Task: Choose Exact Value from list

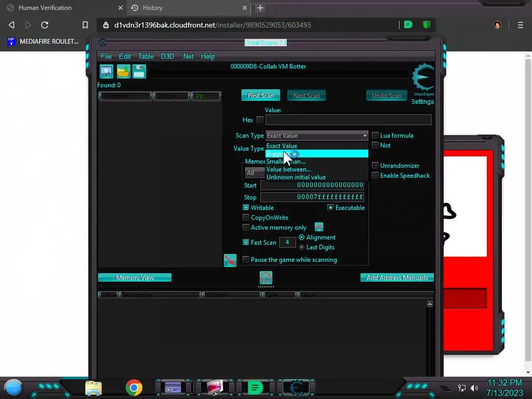Action: click(x=317, y=146)
